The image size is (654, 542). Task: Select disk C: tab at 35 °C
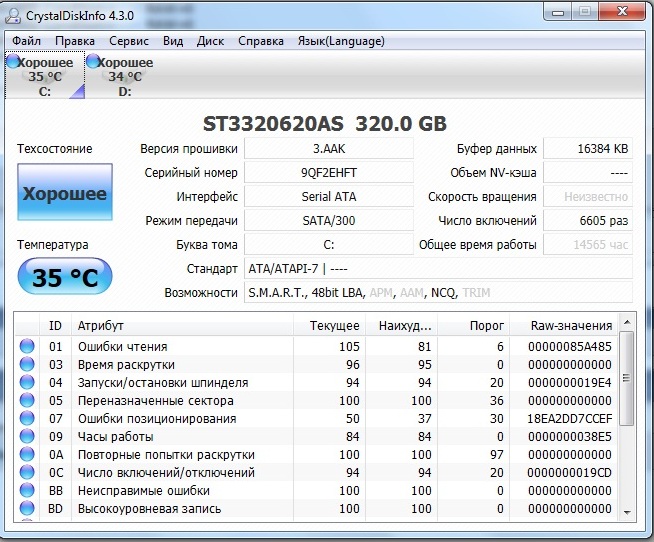[x=45, y=76]
